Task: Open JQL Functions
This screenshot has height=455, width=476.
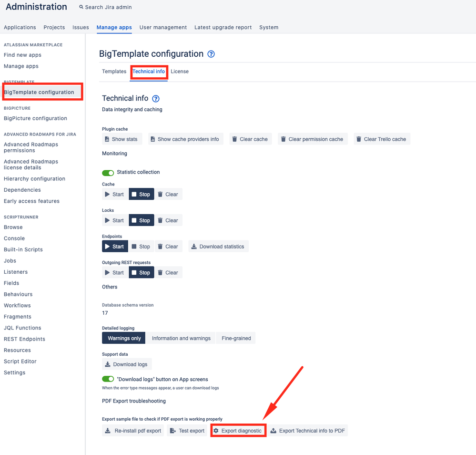Action: 22,328
